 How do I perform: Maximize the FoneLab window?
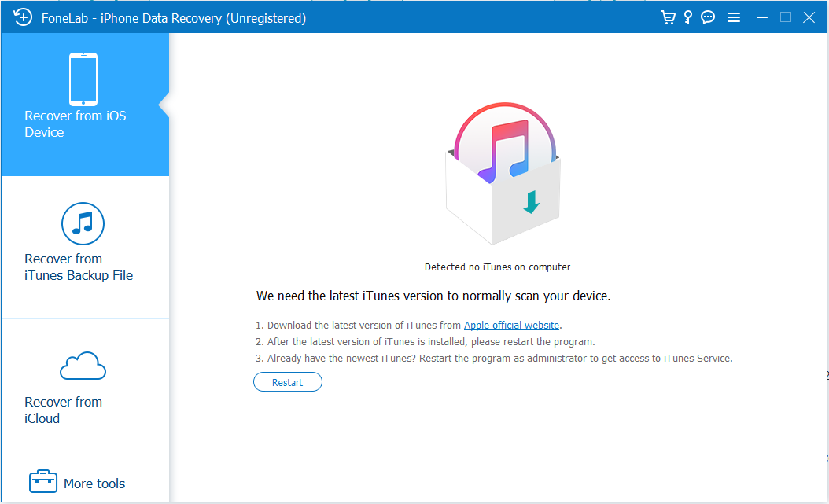pyautogui.click(x=785, y=17)
